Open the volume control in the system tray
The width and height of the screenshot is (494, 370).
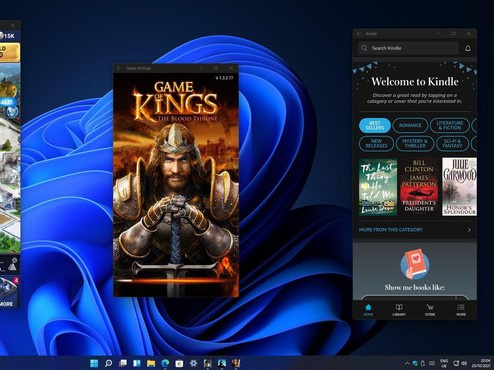click(464, 363)
